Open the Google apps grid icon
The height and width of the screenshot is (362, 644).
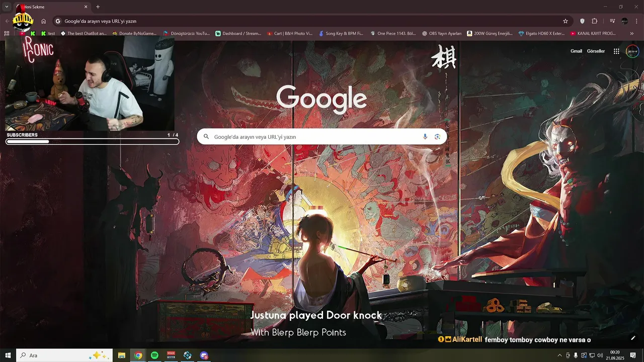616,51
